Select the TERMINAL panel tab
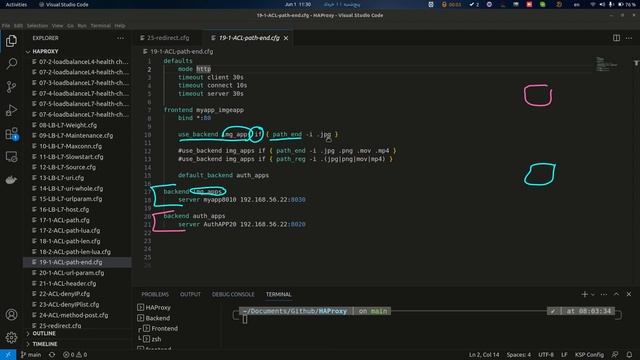The image size is (640, 360). tap(278, 294)
